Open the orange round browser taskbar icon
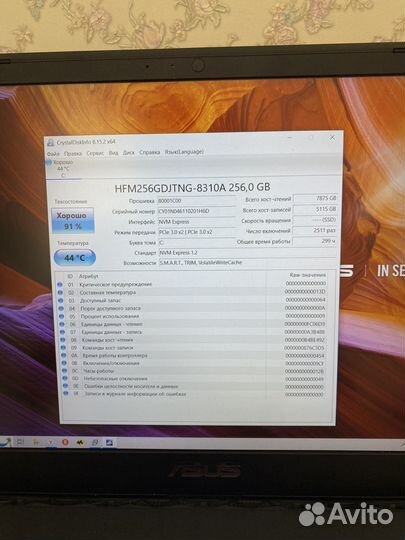Screen dimensions: 405x540 65,442
